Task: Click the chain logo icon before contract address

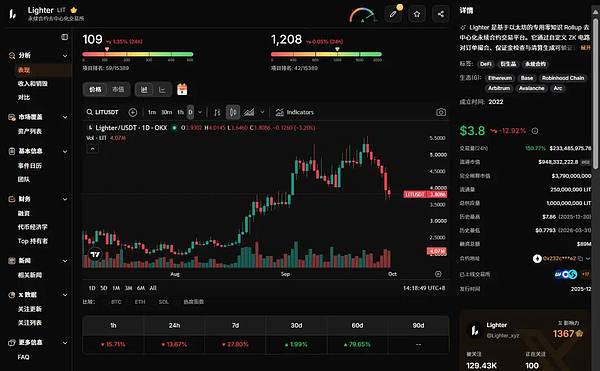Action: point(537,259)
